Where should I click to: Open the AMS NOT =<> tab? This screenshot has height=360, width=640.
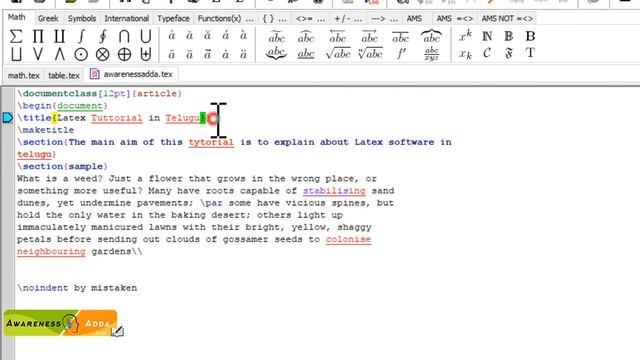[x=507, y=18]
